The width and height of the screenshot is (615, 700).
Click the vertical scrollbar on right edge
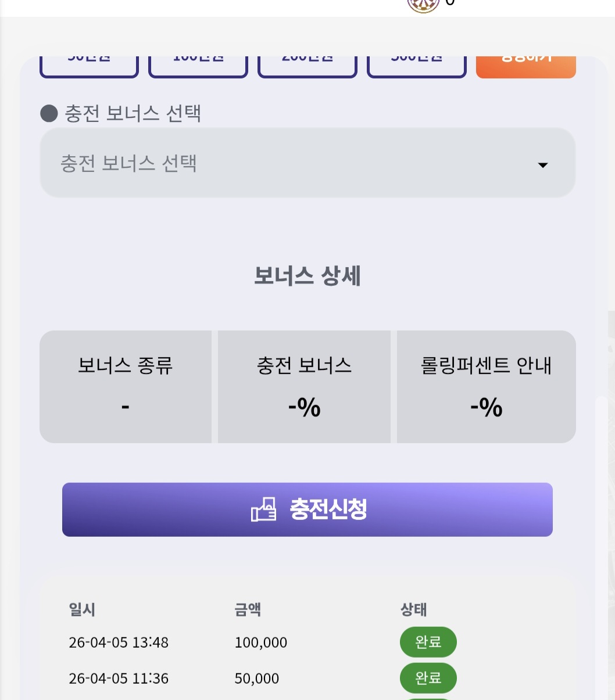point(601,523)
